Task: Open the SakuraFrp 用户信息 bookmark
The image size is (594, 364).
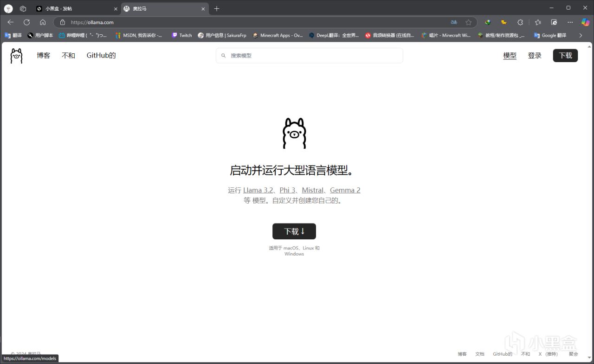Action: click(222, 35)
